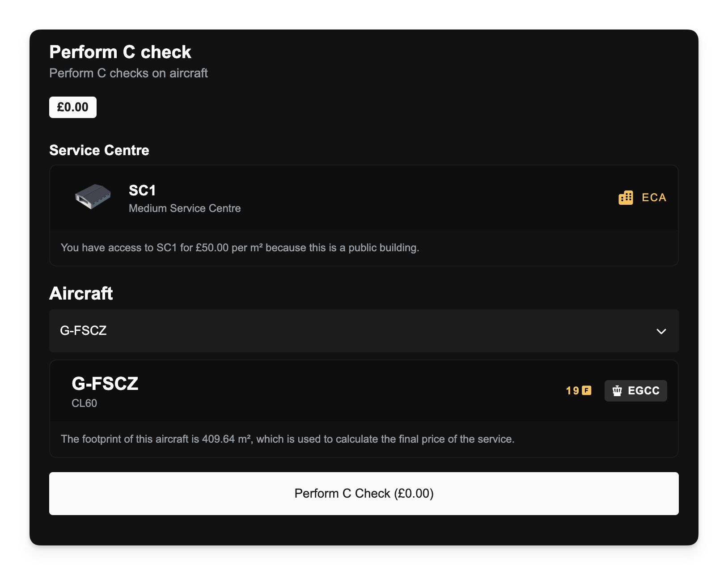
Task: Select the SC1 service centre name
Action: point(142,190)
